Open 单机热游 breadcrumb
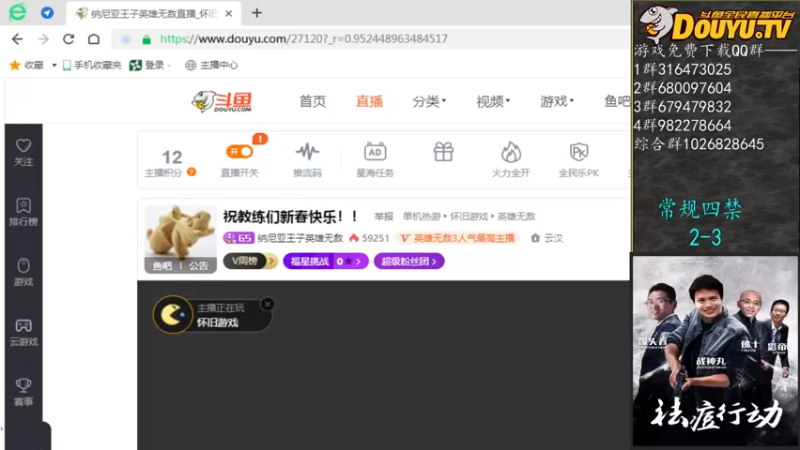800x450 pixels. point(421,216)
